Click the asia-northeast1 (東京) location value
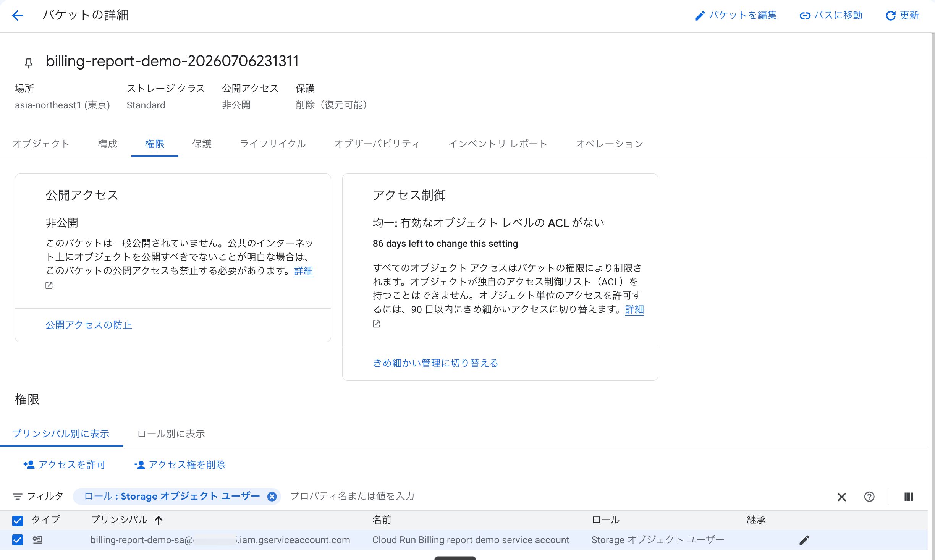The width and height of the screenshot is (935, 560). point(62,105)
